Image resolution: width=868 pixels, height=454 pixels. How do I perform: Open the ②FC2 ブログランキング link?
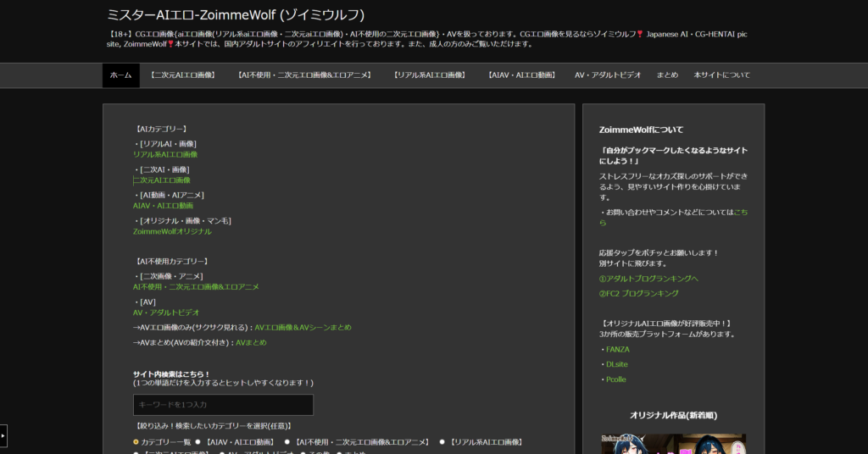tap(638, 294)
